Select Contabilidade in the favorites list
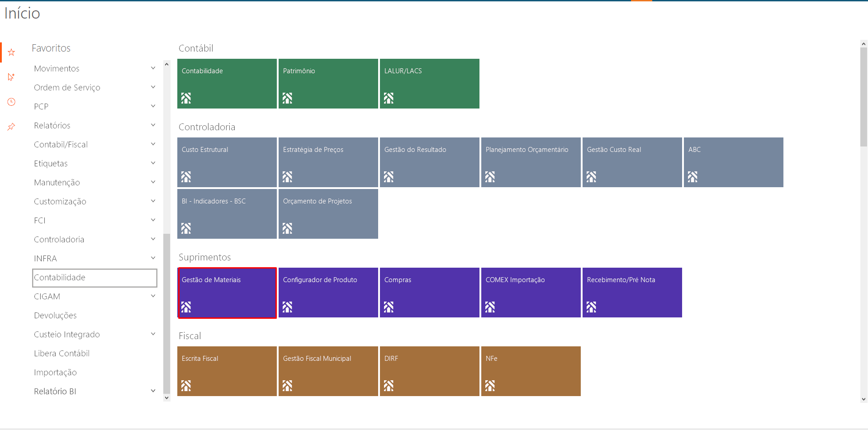Viewport: 868px width, 430px height. 95,278
